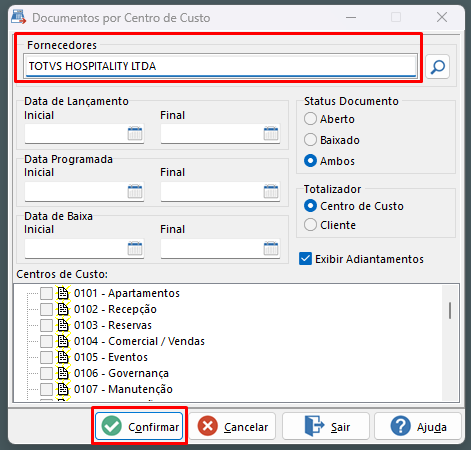Open calendar for Data Programada Final
This screenshot has width=471, height=450.
[x=271, y=191]
